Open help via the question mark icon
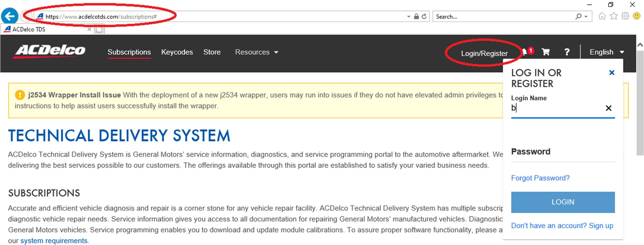 [567, 52]
